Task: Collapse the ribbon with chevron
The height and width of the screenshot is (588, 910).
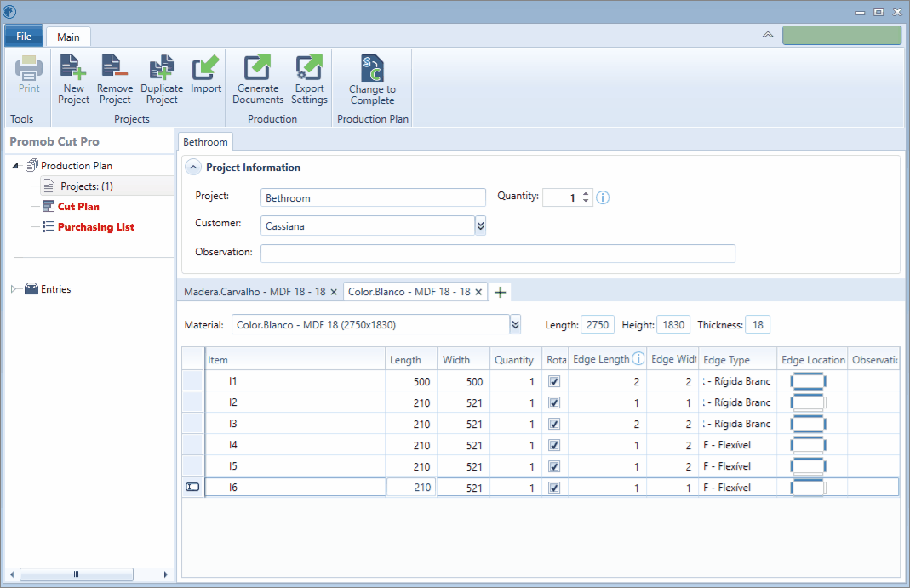Action: pos(767,35)
